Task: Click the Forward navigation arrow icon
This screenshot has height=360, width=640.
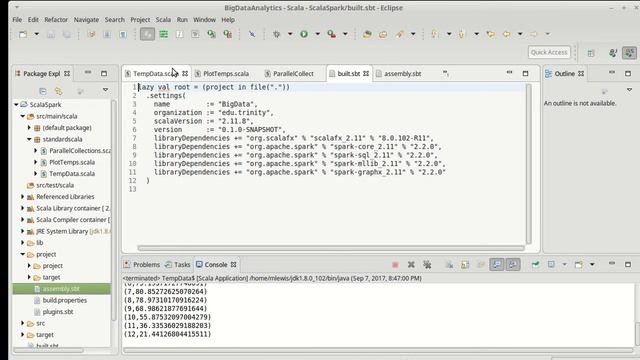Action: click(x=534, y=34)
